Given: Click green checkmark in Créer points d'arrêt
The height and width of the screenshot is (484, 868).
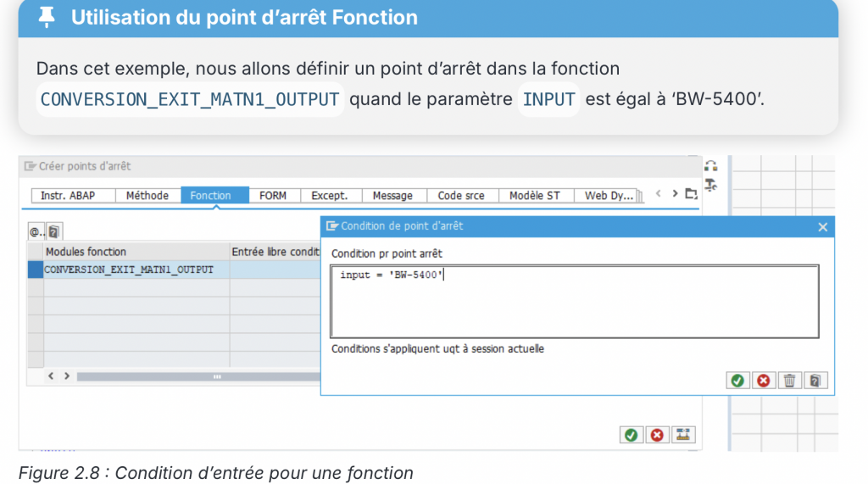Looking at the screenshot, I should pyautogui.click(x=631, y=435).
